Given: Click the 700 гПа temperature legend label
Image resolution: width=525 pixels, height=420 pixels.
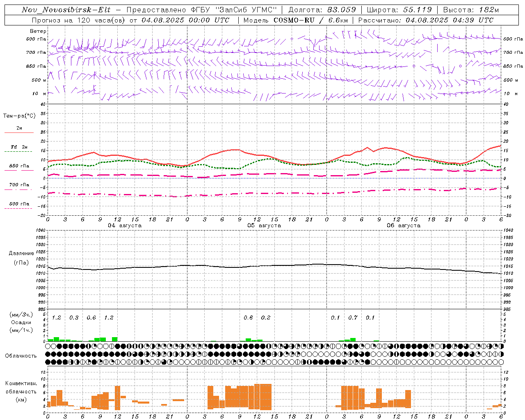Looking at the screenshot, I should 19,185.
